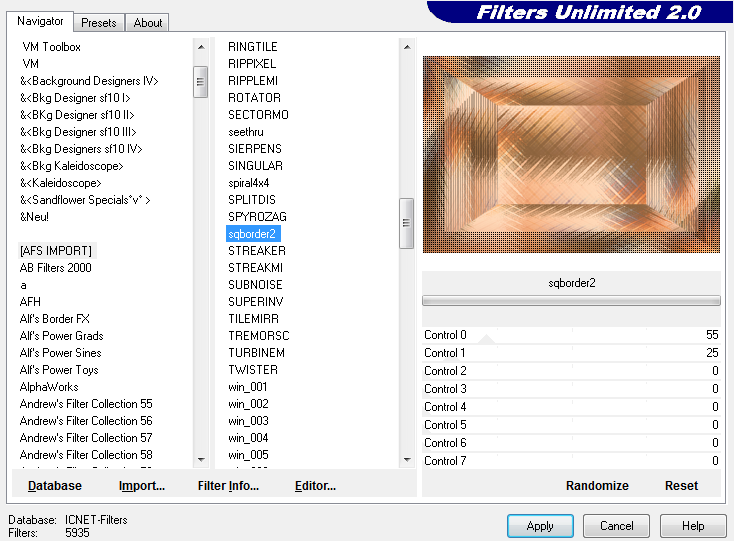The image size is (734, 541).
Task: Select the [AFS IMPORT] category
Action: click(56, 251)
